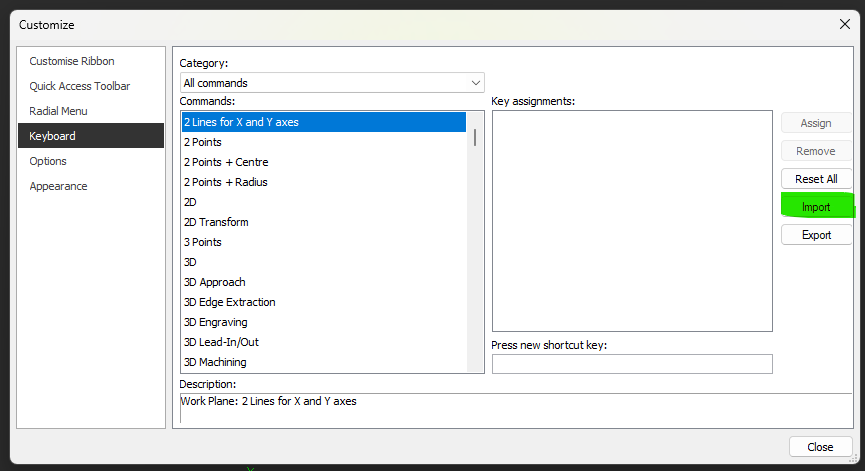Open Quick Access Toolbar settings

(80, 86)
